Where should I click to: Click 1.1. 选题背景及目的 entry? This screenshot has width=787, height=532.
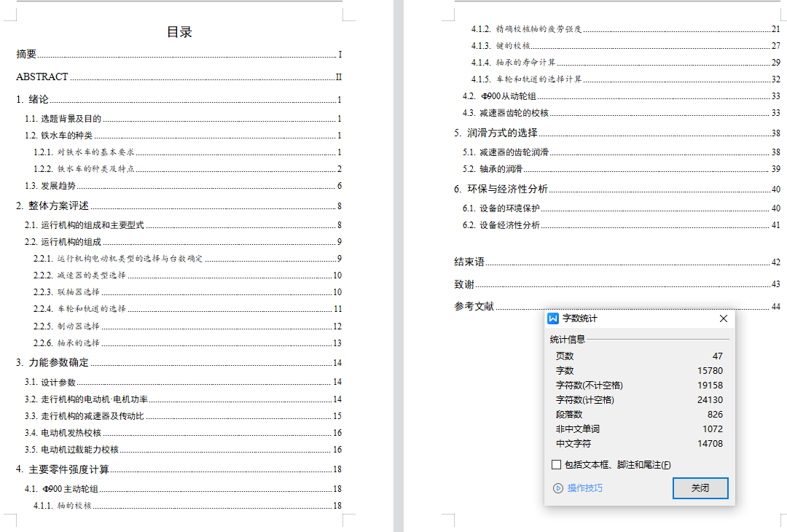183,119
